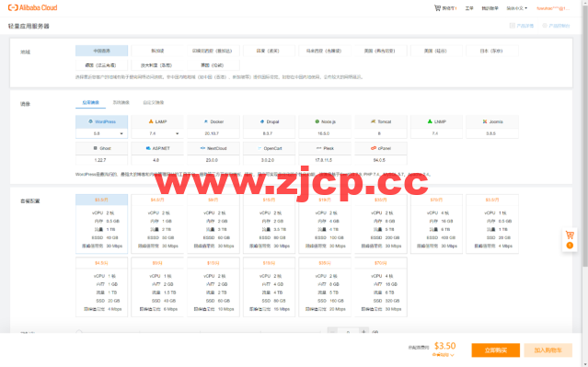Select the $3.5 plan with ESSD 40 GB
Image resolution: width=588 pixels, height=367 pixels.
[x=101, y=224]
